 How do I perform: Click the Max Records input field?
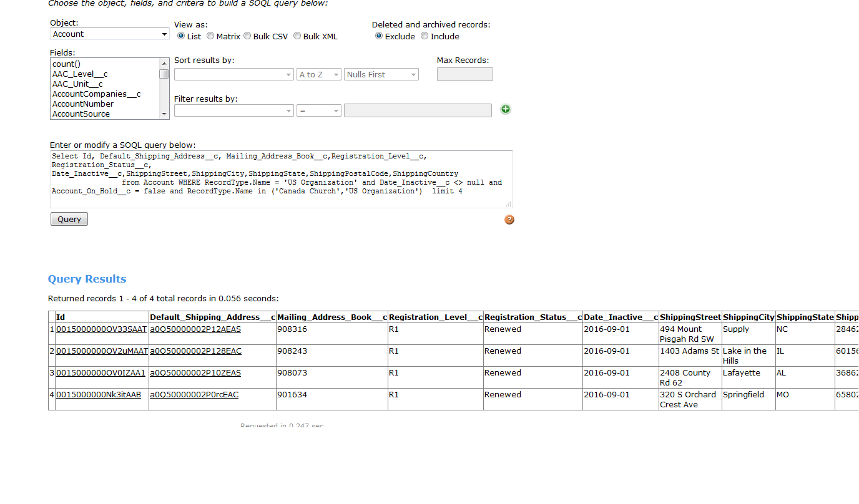pos(464,75)
